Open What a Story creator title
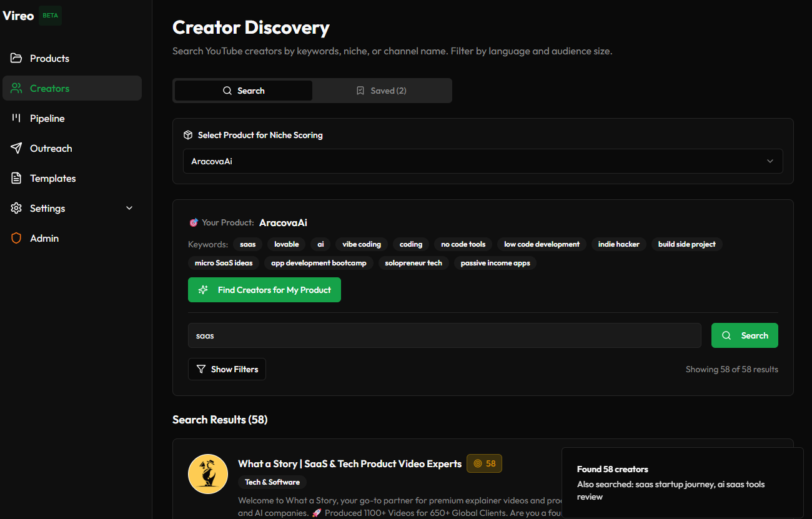812x519 pixels. (350, 463)
